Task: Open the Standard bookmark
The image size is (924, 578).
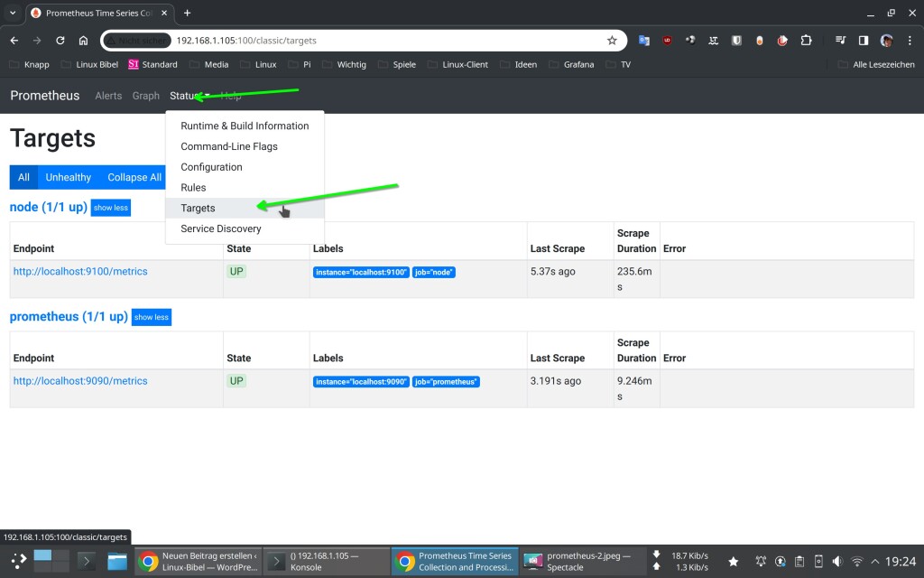Action: coord(152,64)
